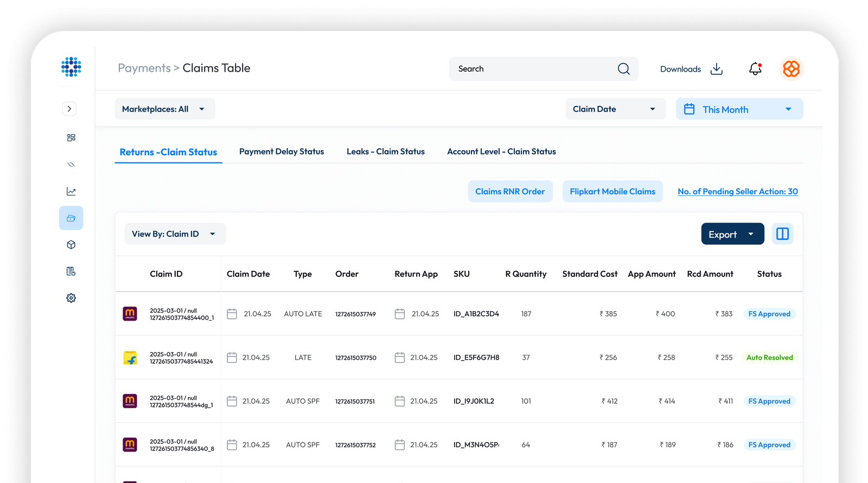Click the Claims RNR Order button
The image size is (868, 483).
tap(510, 192)
